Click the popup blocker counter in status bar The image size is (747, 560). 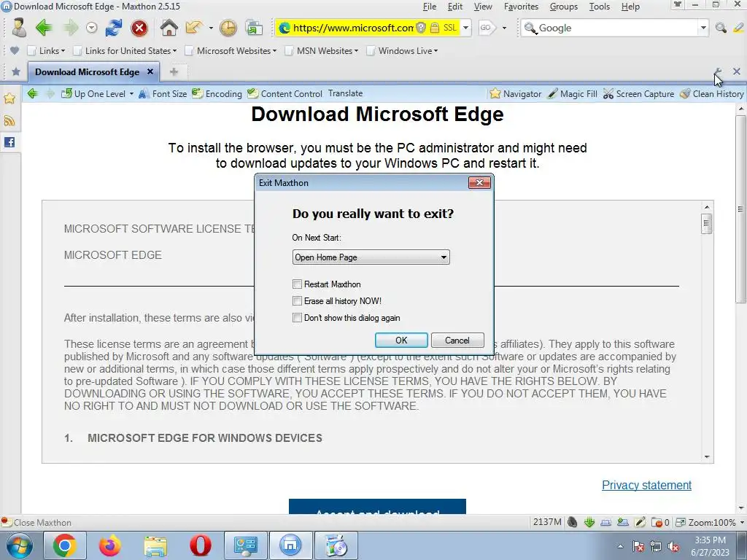click(660, 522)
